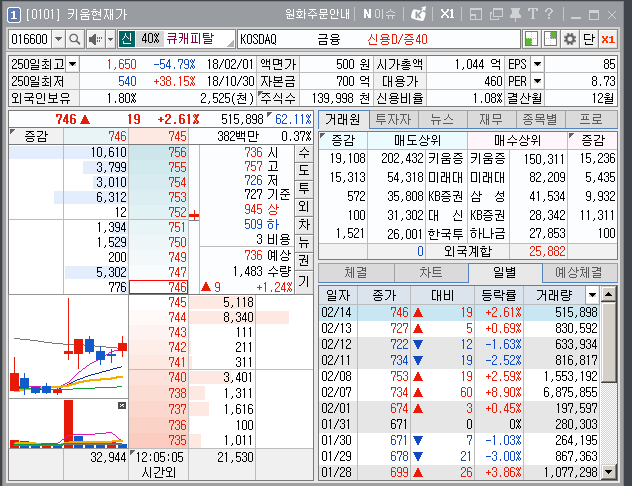The height and width of the screenshot is (486, 632).
Task: Click the 외국계합 row
Action: [468, 251]
